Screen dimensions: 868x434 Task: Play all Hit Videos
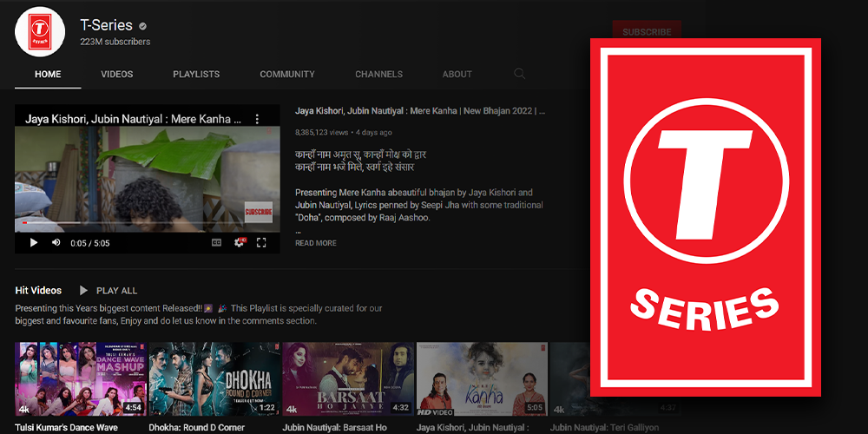click(108, 291)
